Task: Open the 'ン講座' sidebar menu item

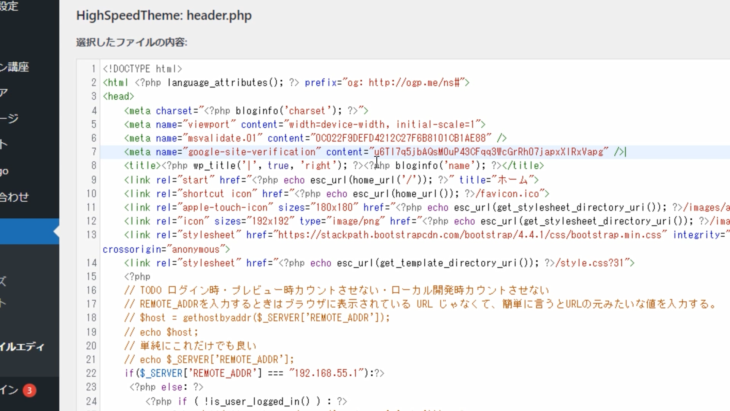Action: [x=14, y=67]
